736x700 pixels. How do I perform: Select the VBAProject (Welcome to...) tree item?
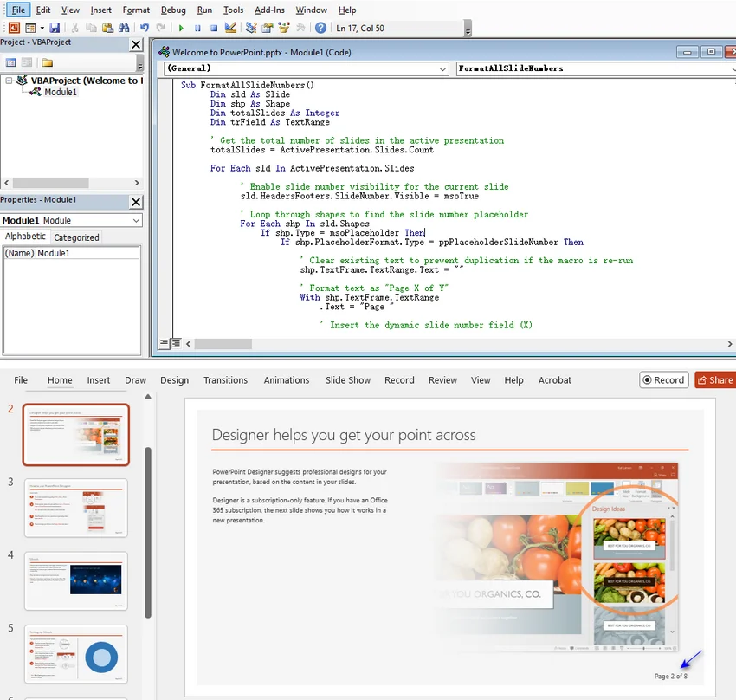coord(87,81)
